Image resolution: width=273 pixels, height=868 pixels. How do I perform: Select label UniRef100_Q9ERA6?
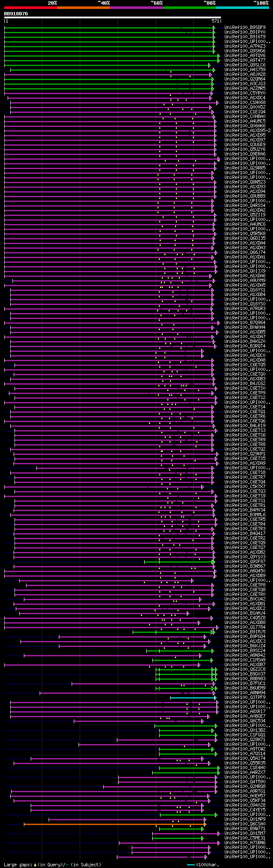[x=245, y=154]
